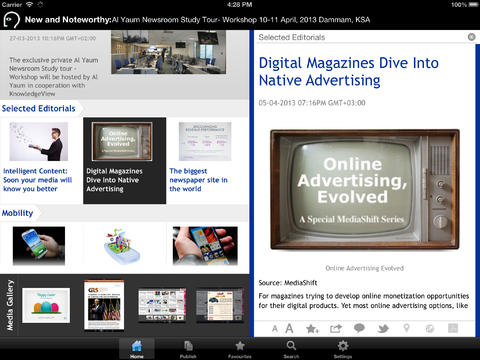Tap the KnowledgeView head logo icon
This screenshot has height=360, width=480.
[11, 20]
